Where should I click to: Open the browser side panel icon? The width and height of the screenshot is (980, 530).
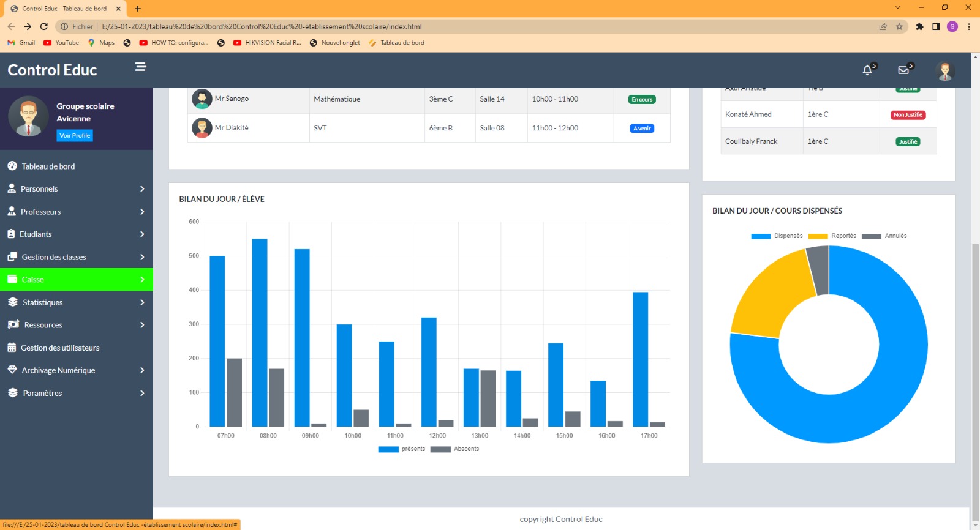(936, 26)
